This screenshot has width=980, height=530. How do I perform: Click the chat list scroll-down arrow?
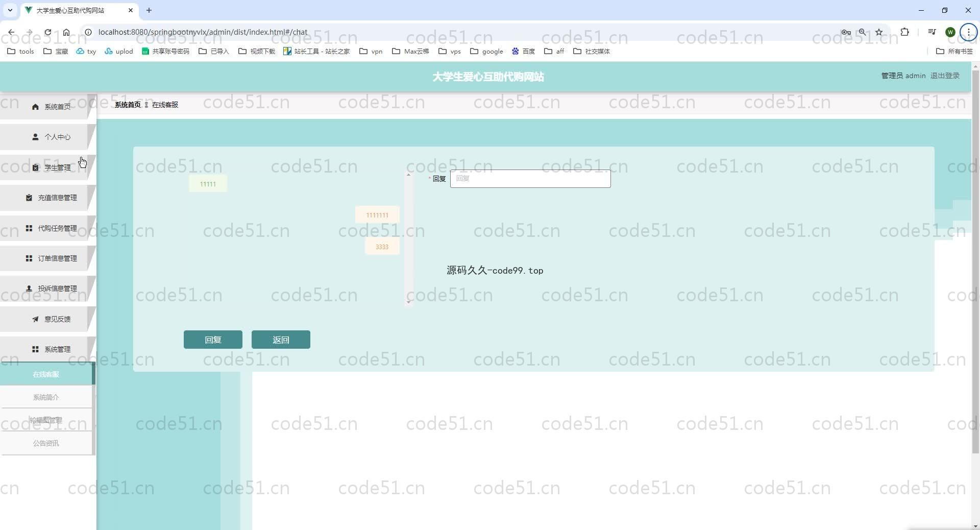pyautogui.click(x=408, y=302)
